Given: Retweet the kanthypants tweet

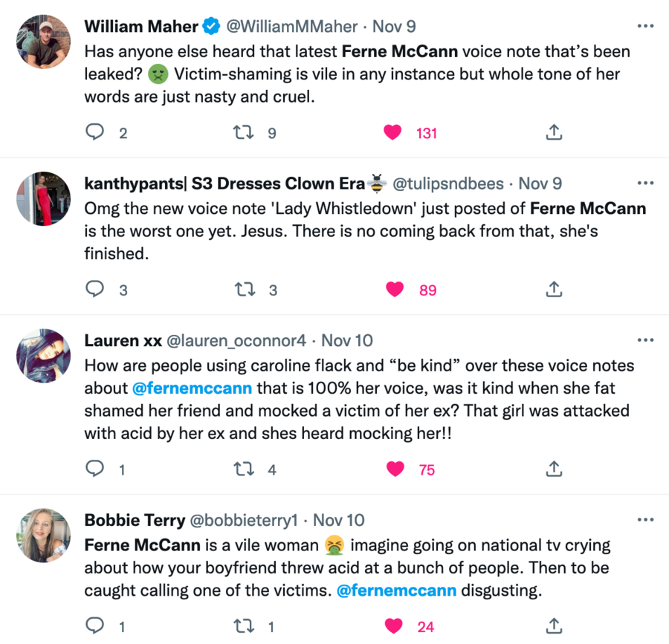Looking at the screenshot, I should point(243,290).
